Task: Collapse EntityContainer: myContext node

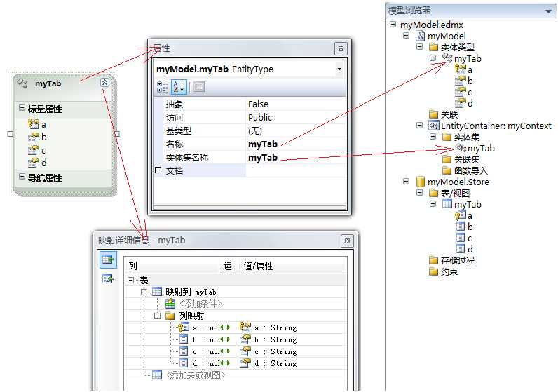Action: (x=420, y=126)
